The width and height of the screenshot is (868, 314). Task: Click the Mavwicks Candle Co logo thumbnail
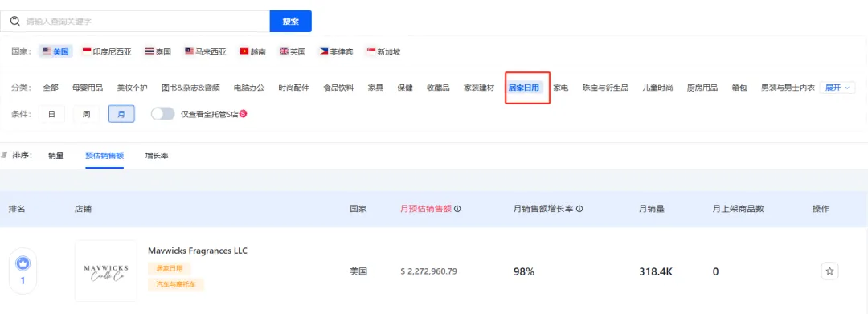coord(106,271)
